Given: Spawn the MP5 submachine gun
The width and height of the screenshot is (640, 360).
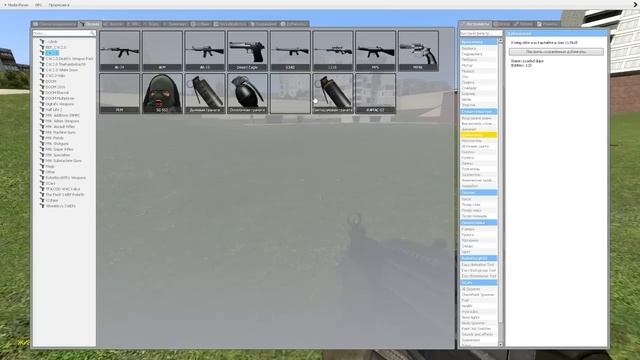Looking at the screenshot, I should pos(376,51).
